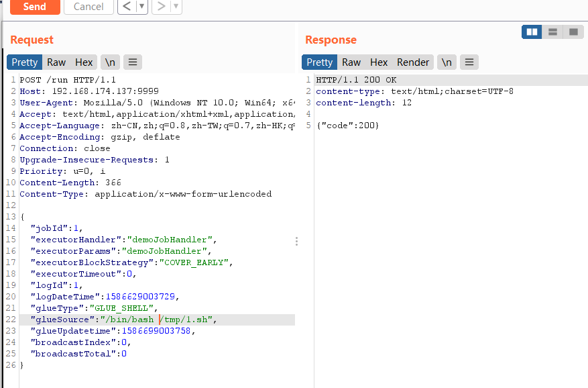
Task: Click the Connection: close header line
Action: coord(65,148)
